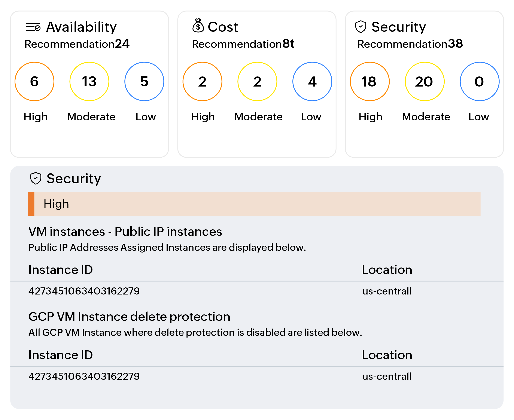Select Availability High circle showing 6
The height and width of the screenshot is (420, 514).
34,82
